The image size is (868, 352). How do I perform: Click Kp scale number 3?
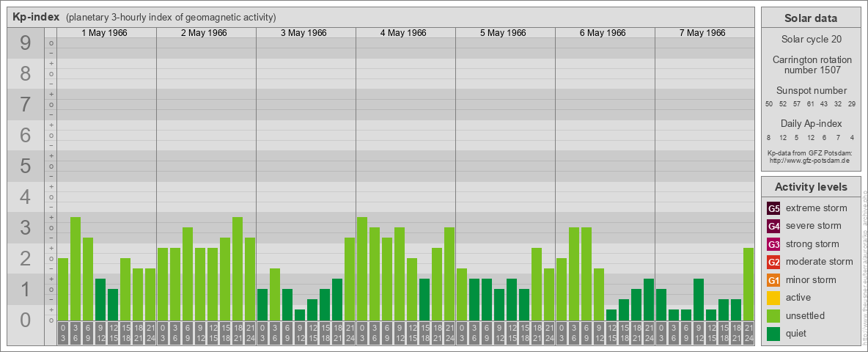tap(26, 227)
